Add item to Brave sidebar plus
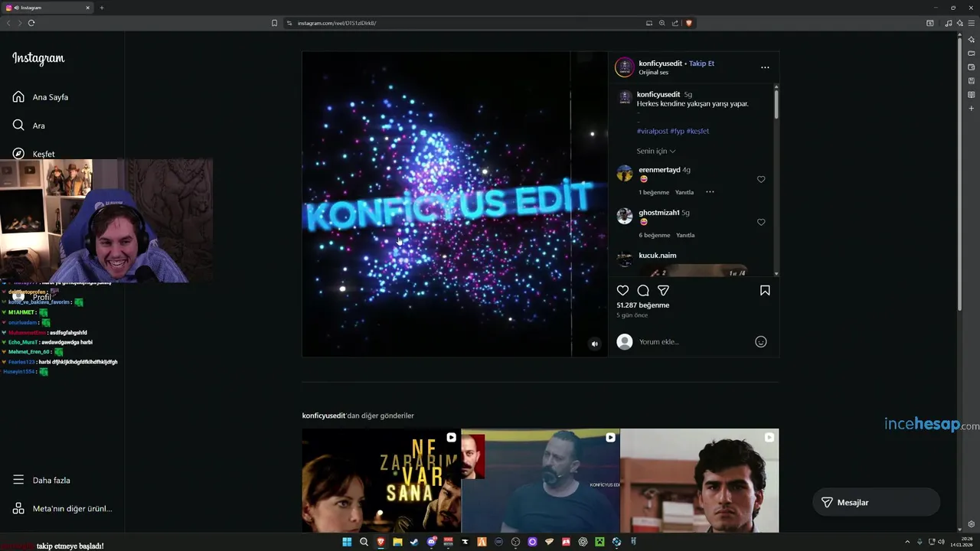 coord(971,109)
